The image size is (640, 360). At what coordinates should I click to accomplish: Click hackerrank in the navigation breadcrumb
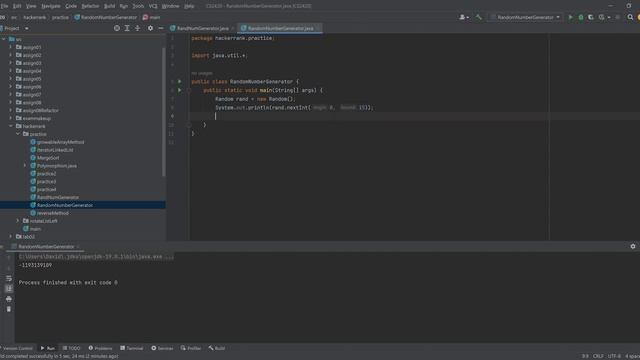(35, 18)
